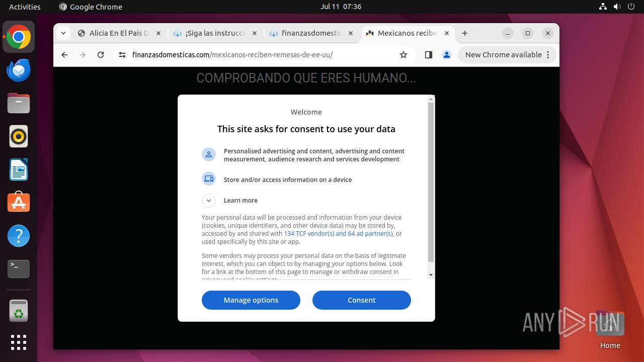Close the Mexicanos reciben tab

point(446,33)
